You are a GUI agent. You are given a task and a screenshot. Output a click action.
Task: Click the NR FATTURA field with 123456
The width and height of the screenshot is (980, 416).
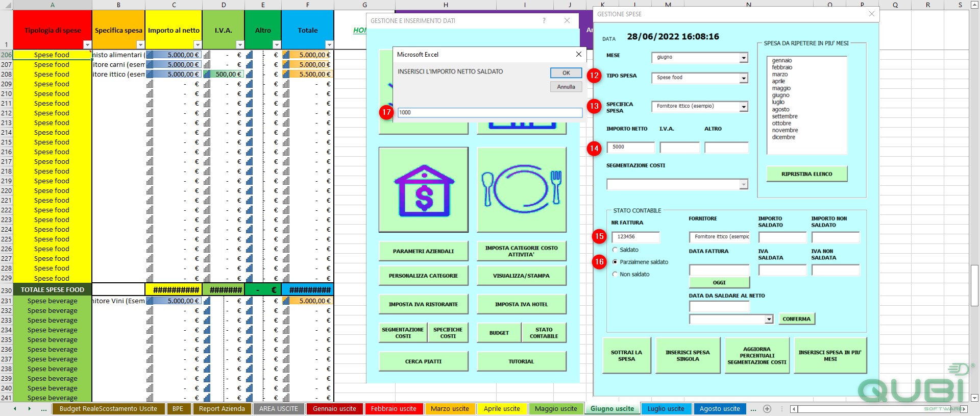(x=636, y=237)
